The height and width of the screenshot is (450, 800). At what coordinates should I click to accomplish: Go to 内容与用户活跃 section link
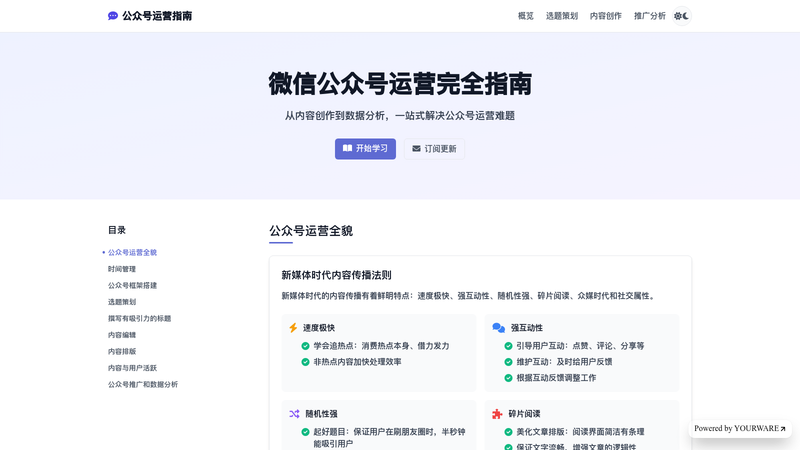tap(132, 368)
